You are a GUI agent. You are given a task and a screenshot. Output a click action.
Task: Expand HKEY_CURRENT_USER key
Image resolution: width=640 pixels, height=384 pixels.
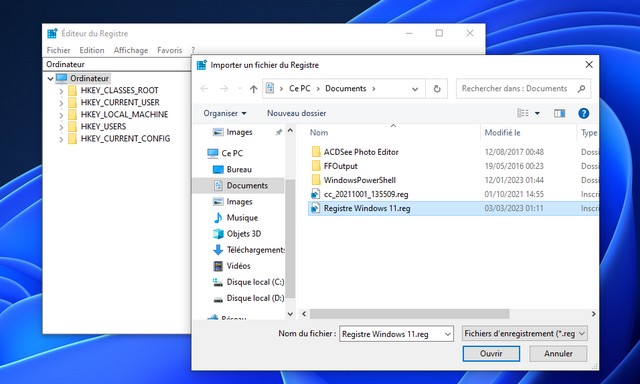[61, 103]
